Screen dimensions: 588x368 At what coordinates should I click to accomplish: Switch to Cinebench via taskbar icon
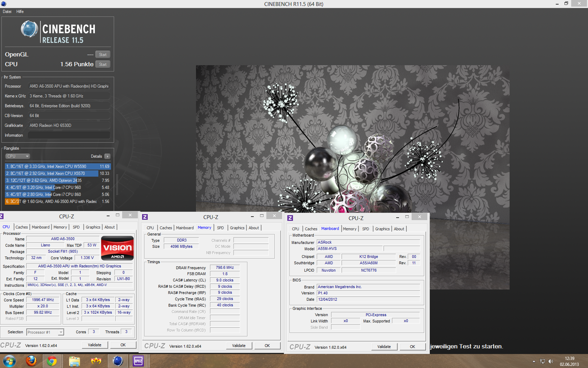[118, 361]
